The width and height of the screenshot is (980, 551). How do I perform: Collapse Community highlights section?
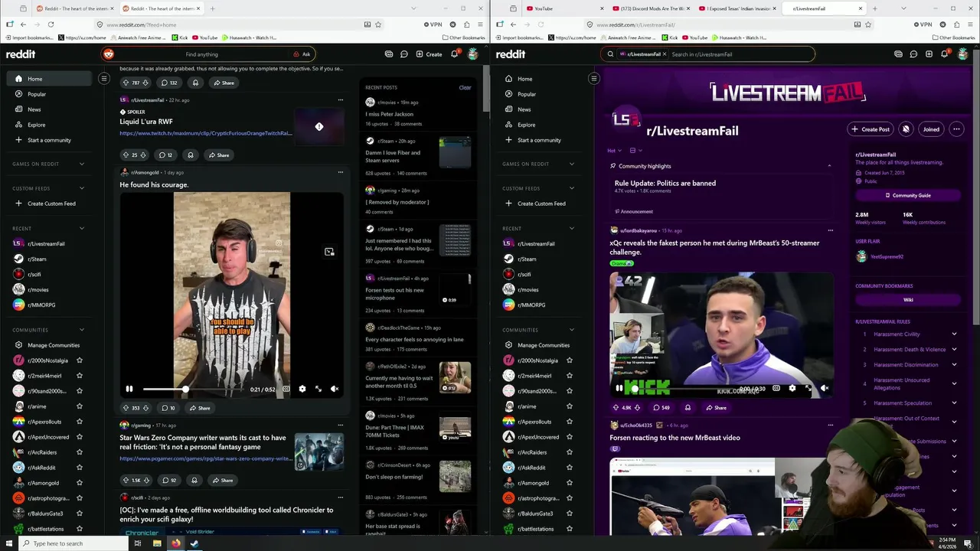click(x=829, y=166)
